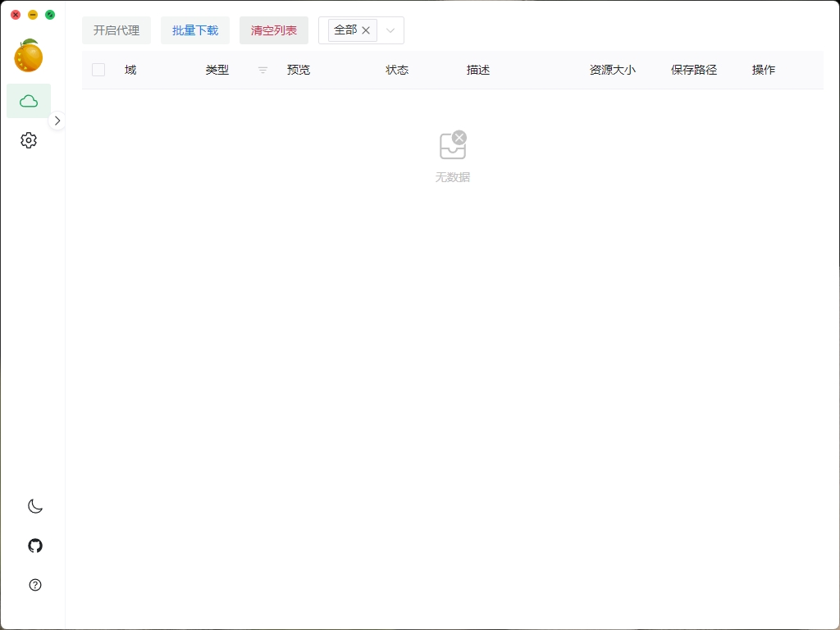Open settings via the gear icon

point(29,140)
